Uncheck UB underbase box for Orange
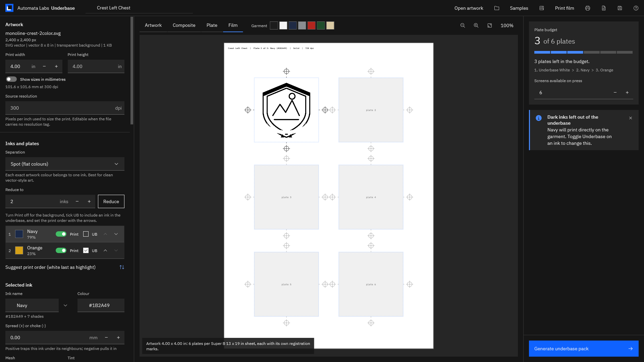Viewport: 644px width, 362px height. (86, 250)
